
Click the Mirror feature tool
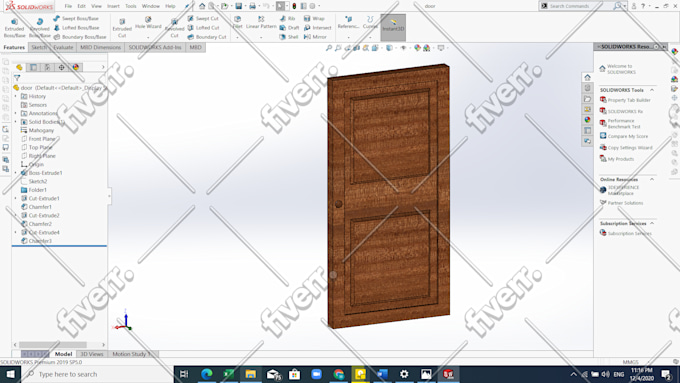[315, 37]
